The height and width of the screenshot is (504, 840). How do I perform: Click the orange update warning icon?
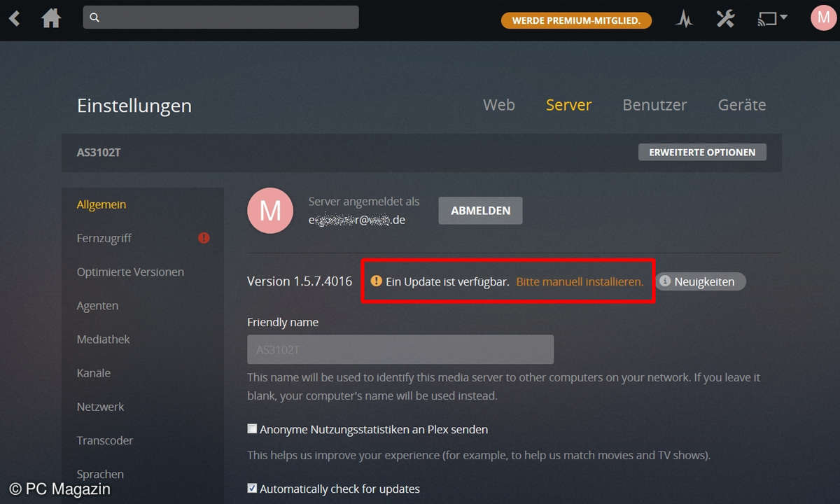click(377, 281)
